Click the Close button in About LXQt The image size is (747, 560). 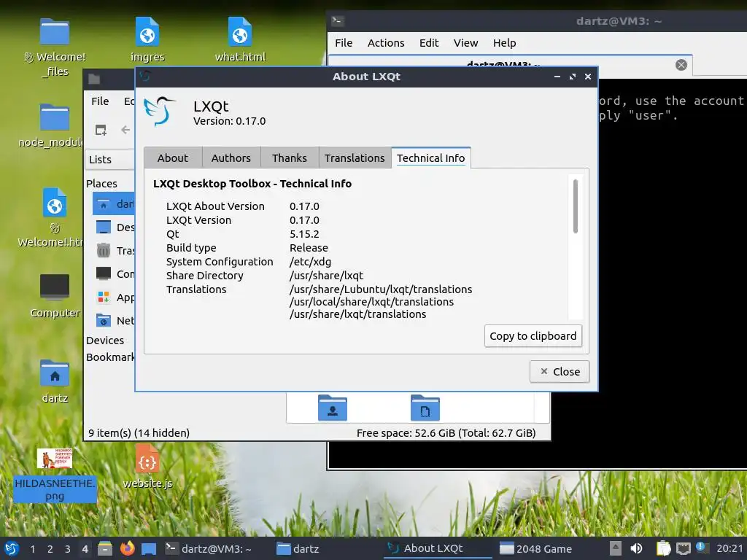(560, 371)
